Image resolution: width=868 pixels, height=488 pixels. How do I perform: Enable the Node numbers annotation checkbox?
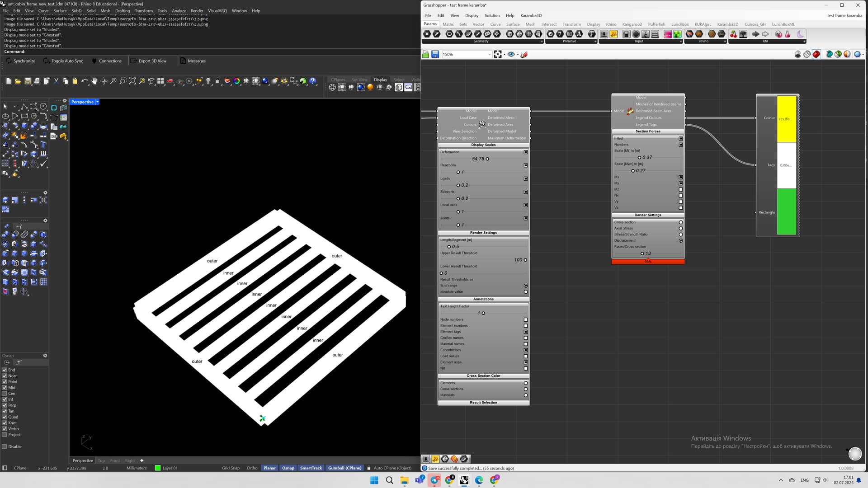(x=525, y=319)
